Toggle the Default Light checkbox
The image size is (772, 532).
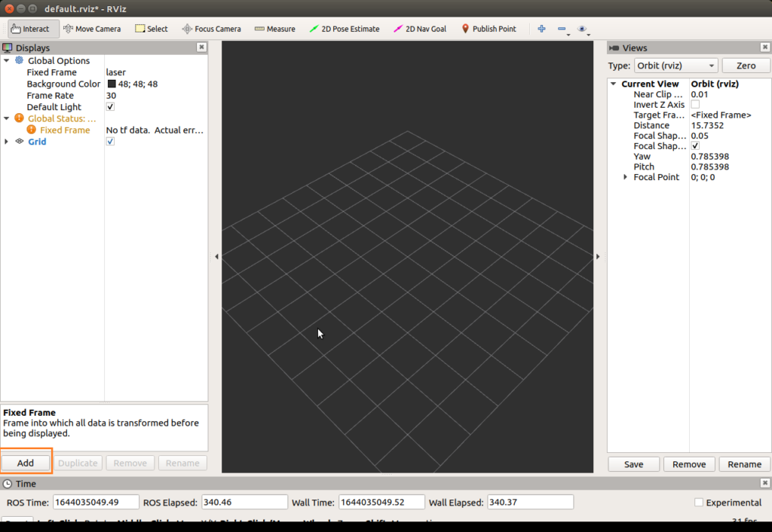[109, 106]
